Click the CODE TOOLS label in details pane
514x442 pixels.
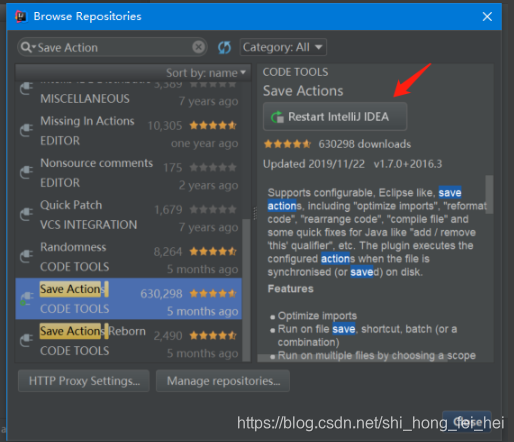coord(296,72)
